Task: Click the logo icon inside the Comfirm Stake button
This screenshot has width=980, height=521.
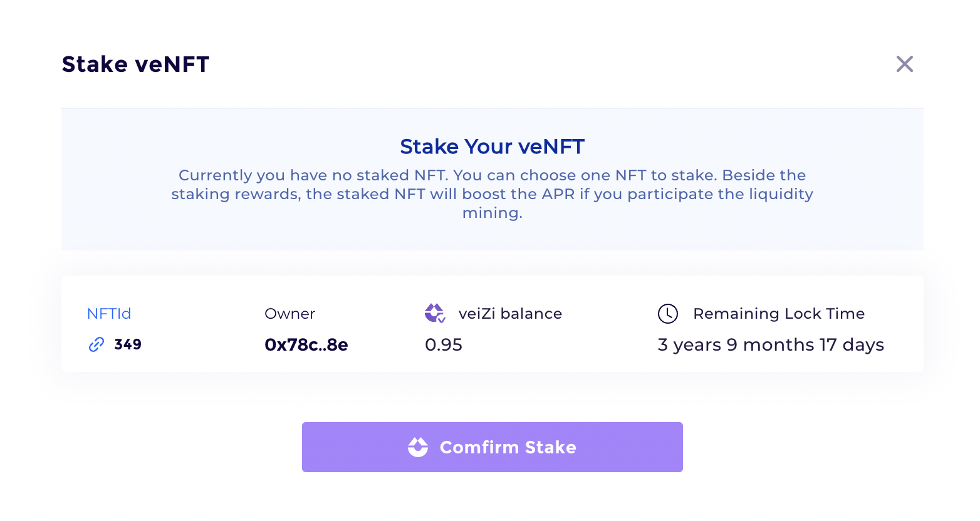Action: tap(418, 447)
